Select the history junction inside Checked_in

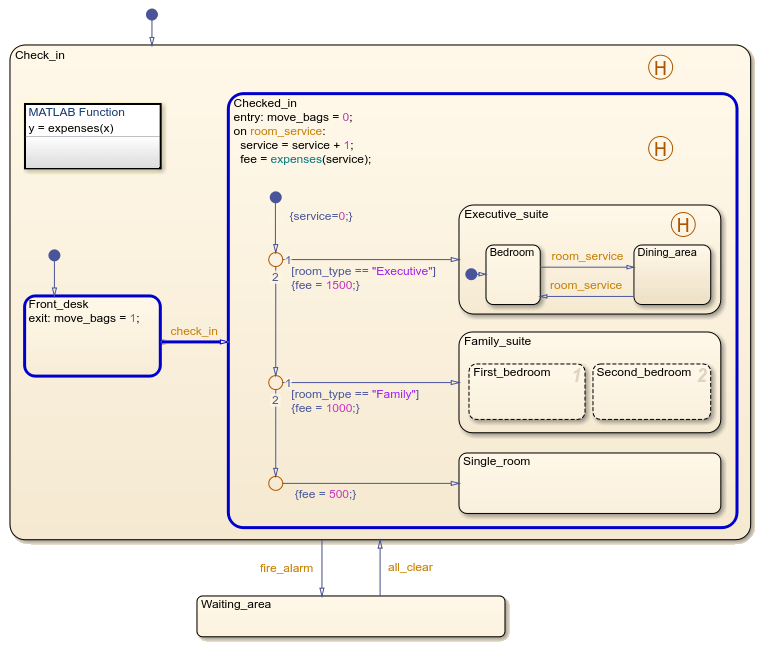660,149
